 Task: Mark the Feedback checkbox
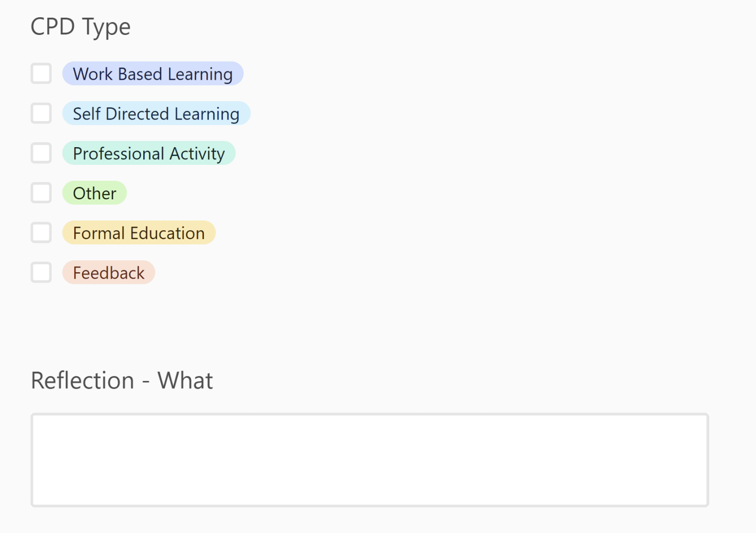41,273
